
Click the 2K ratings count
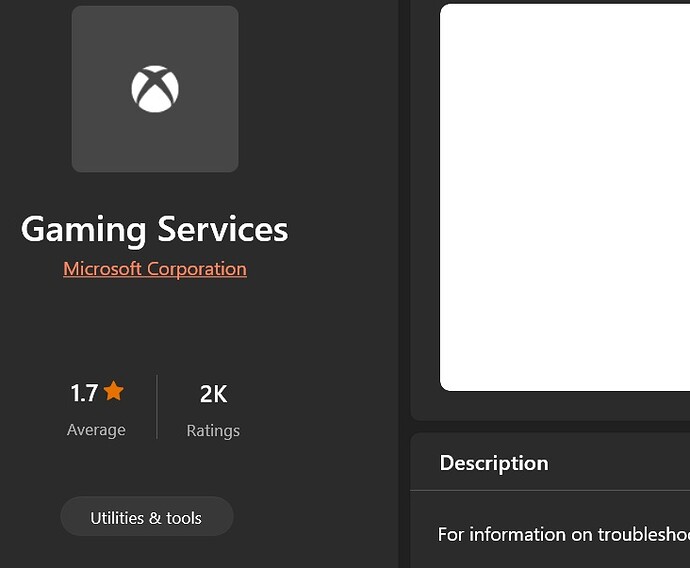click(x=213, y=394)
